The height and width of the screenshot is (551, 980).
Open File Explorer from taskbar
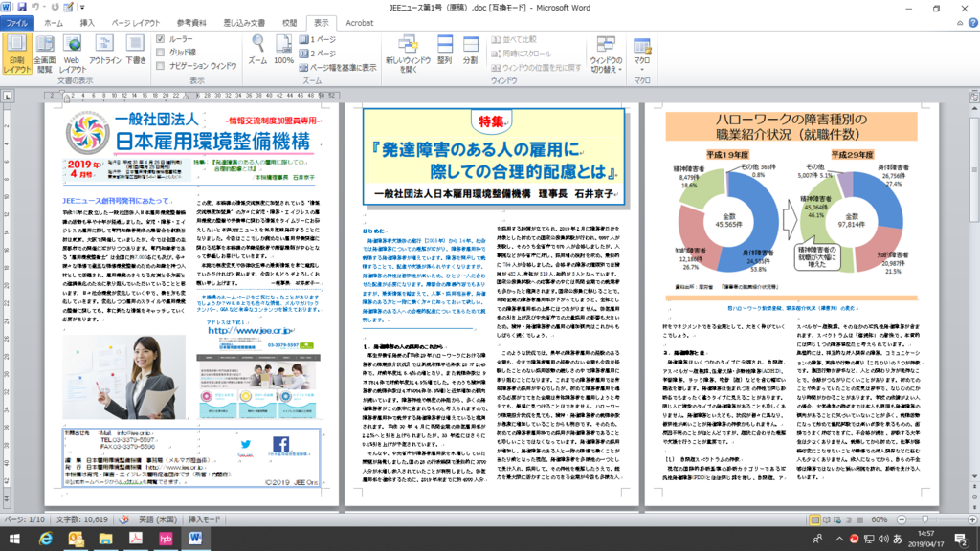(x=105, y=539)
